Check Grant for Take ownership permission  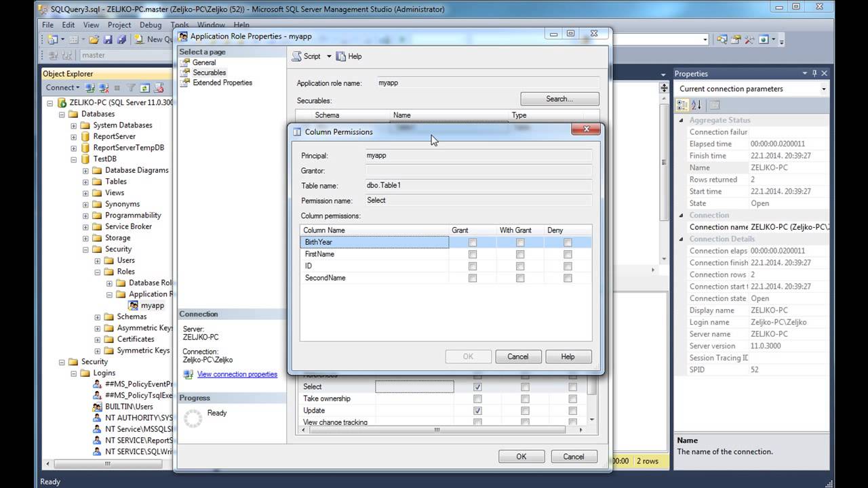pyautogui.click(x=477, y=399)
